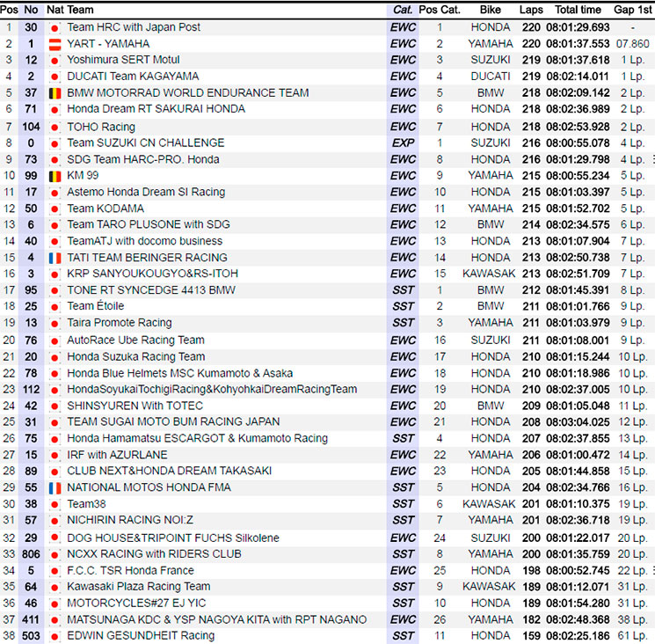Click the Japanese flag beside Team Étoile
655x644 pixels.
[x=55, y=307]
